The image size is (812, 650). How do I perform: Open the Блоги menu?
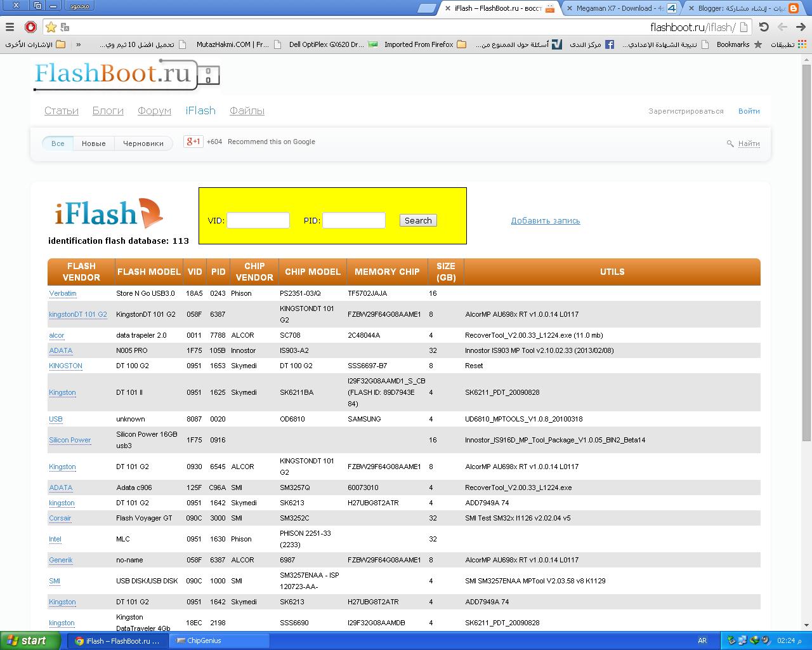tap(108, 110)
